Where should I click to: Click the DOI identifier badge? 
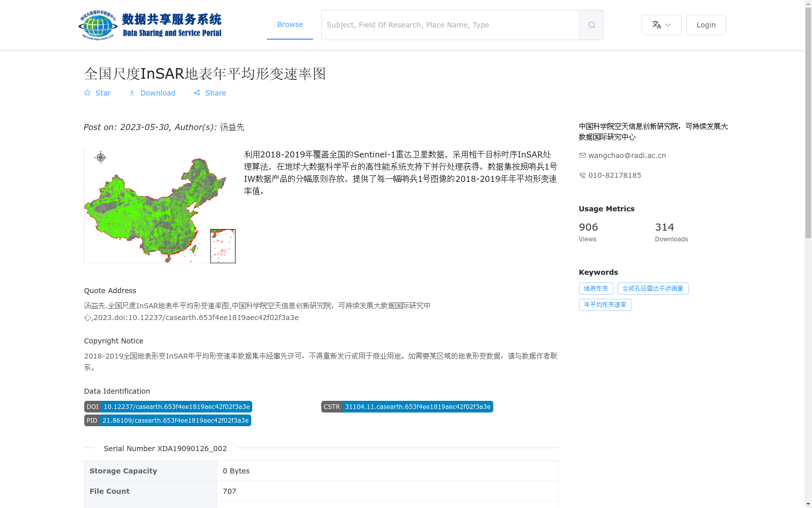coord(168,407)
